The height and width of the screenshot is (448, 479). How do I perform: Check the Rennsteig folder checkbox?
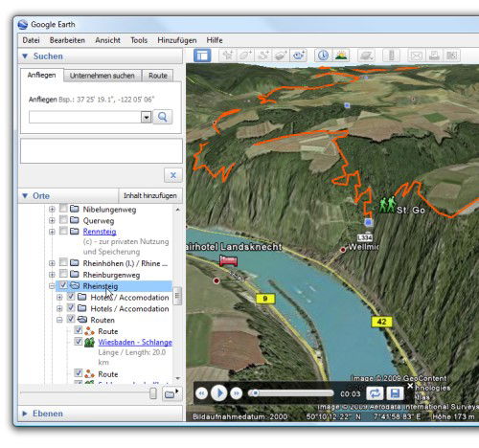click(63, 231)
